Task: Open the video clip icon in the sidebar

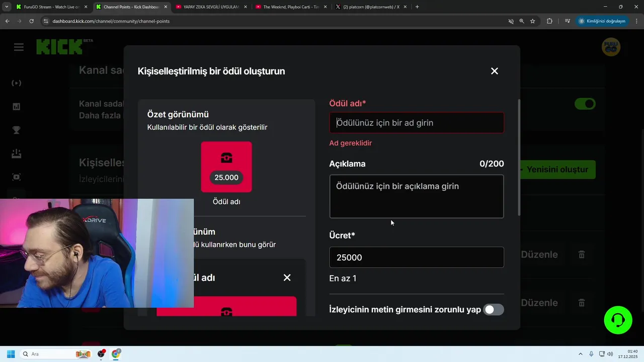Action: 17,177
